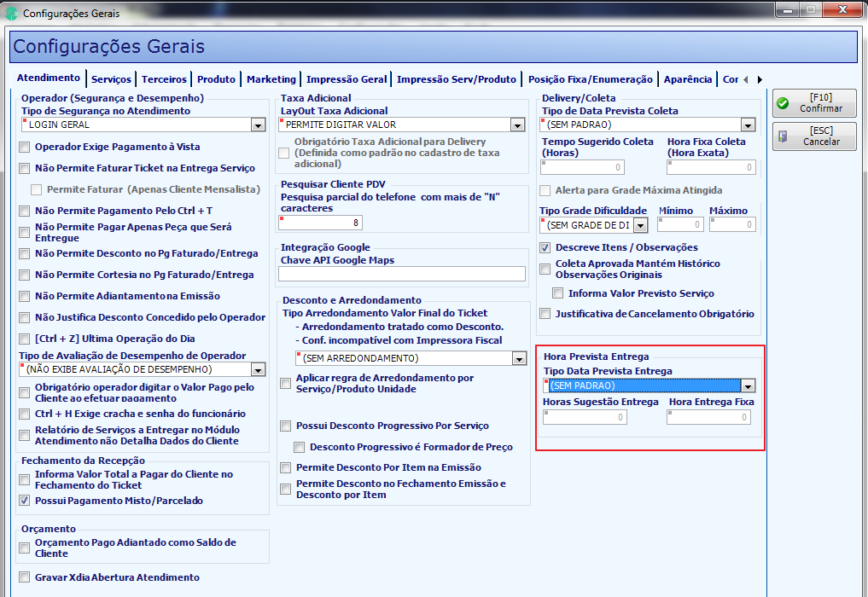Open Tipo de Segurança no Atendimento dropdown
Viewport: 868px width, 597px height.
(x=258, y=125)
